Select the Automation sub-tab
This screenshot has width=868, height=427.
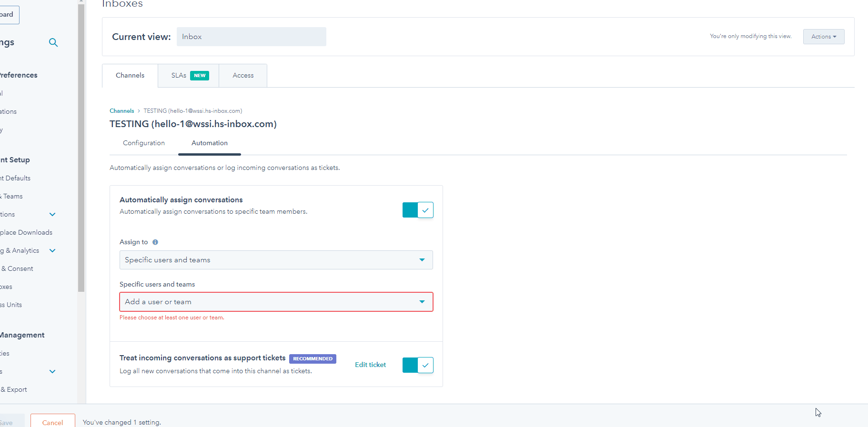(x=210, y=143)
